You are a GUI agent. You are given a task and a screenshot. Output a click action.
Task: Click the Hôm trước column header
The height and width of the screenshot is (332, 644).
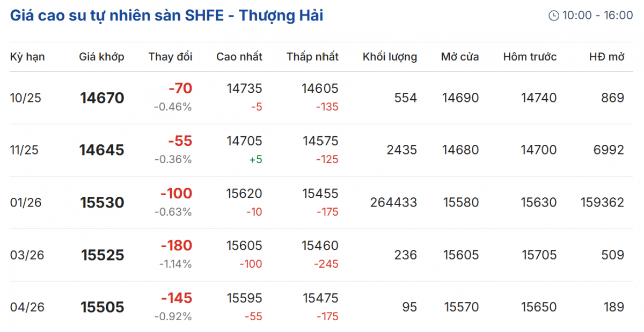point(530,57)
